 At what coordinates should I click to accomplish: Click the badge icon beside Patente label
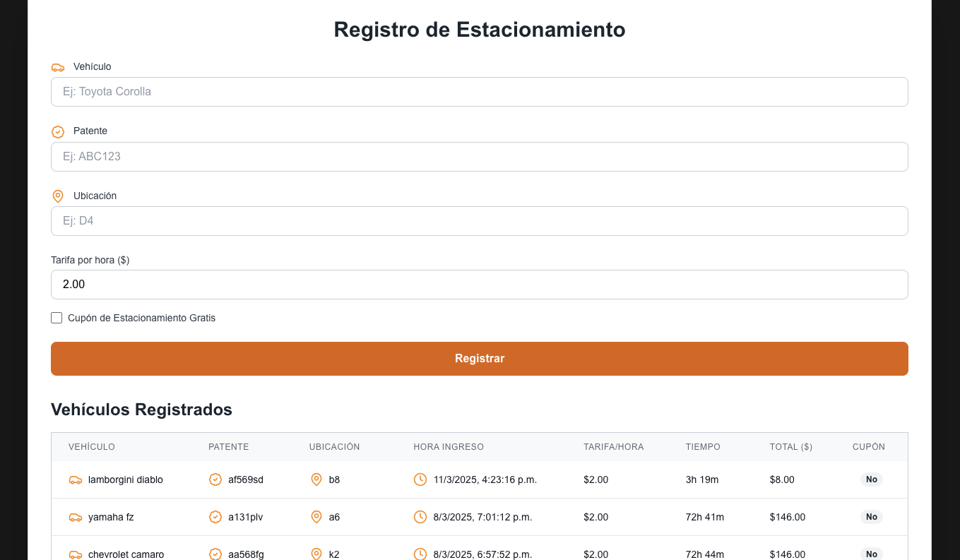[x=58, y=131]
